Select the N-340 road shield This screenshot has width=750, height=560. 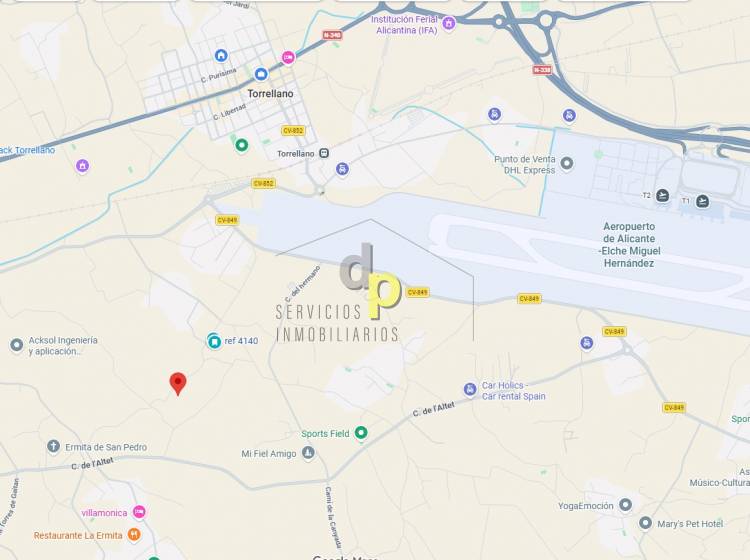[x=332, y=35]
